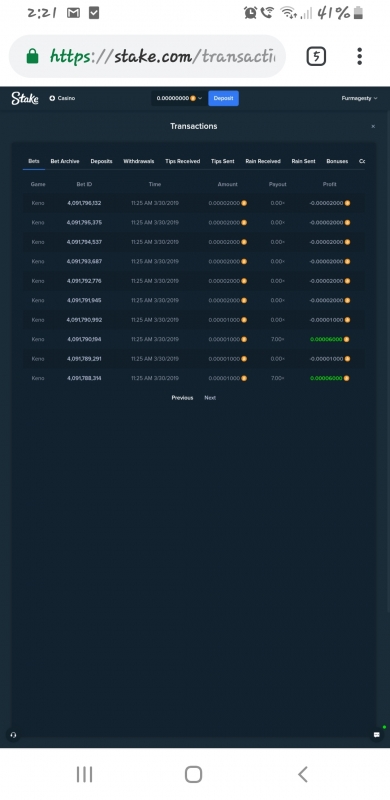Viewport: 390px width, 800px height.
Task: Open bet ID 4,091,790,194
Action: coord(84,339)
